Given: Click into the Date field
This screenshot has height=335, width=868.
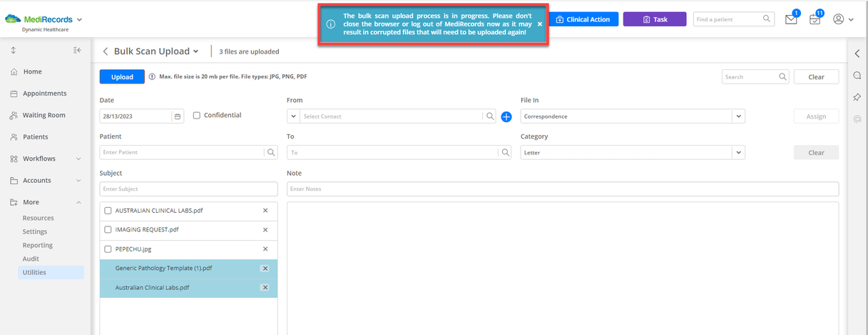Looking at the screenshot, I should [x=136, y=116].
